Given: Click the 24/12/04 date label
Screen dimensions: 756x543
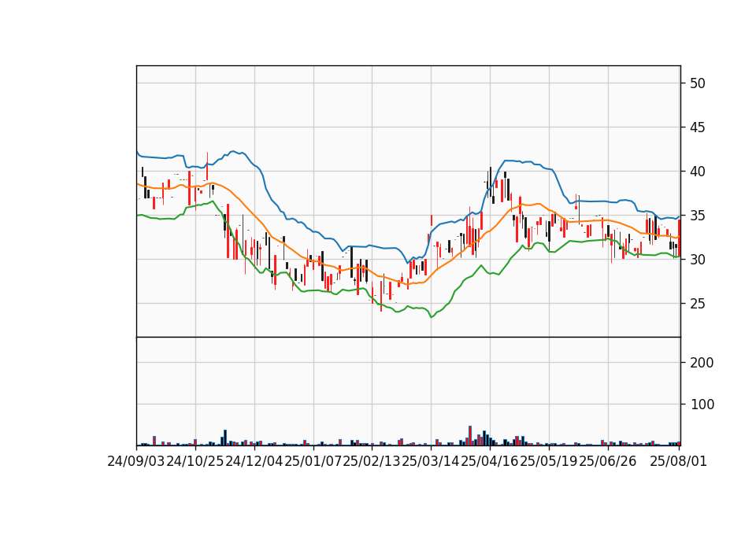Looking at the screenshot, I should coord(254,461).
